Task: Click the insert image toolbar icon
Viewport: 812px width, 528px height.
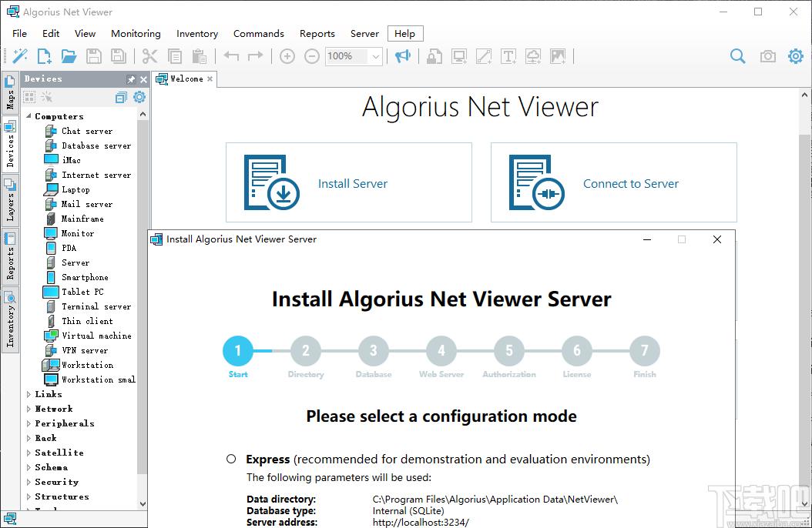Action: pos(559,56)
